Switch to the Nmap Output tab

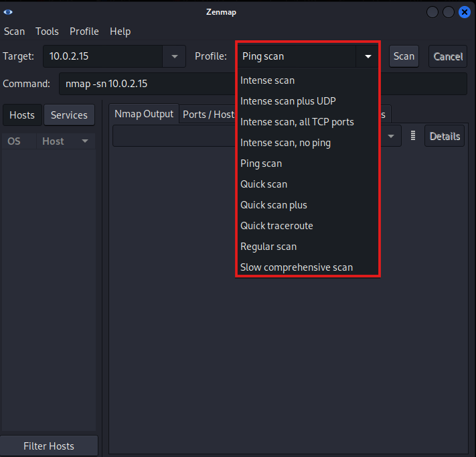144,114
